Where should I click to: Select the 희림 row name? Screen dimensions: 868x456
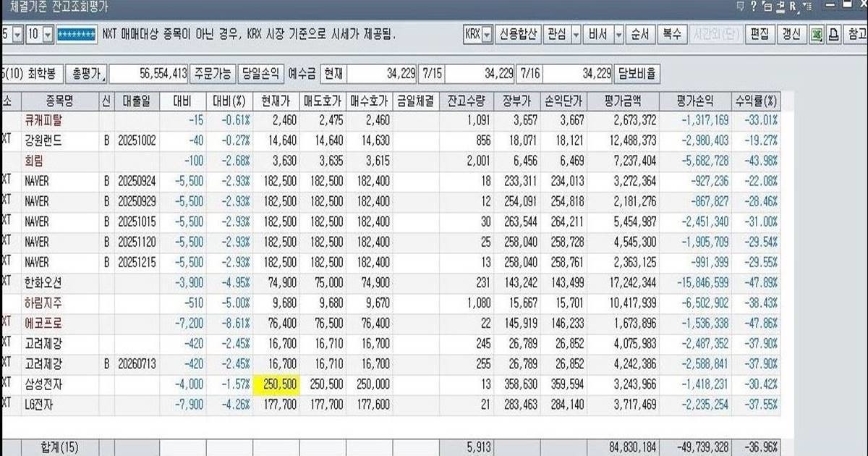[x=35, y=161]
